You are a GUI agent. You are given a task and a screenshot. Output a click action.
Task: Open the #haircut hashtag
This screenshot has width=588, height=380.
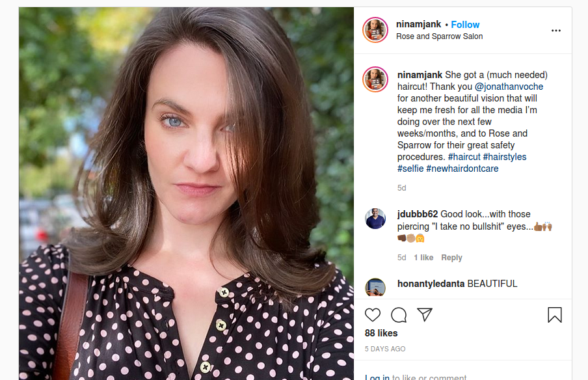click(x=464, y=157)
